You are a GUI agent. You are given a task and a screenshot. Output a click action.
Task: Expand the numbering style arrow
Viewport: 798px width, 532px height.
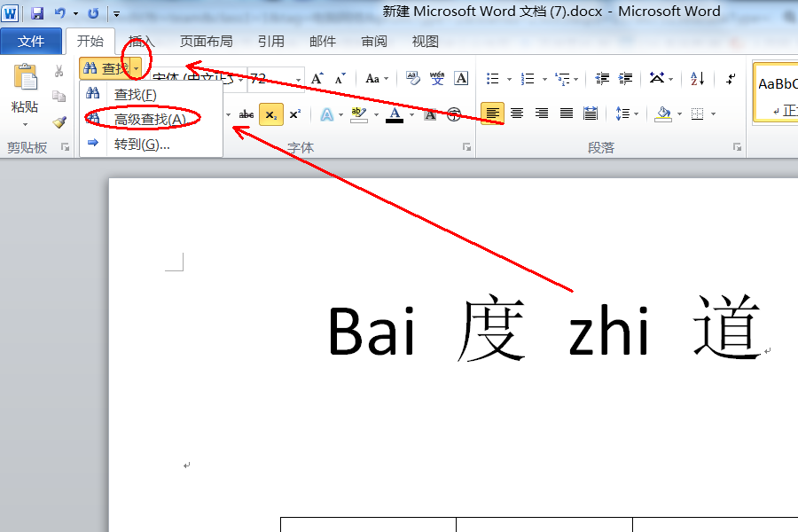(544, 79)
